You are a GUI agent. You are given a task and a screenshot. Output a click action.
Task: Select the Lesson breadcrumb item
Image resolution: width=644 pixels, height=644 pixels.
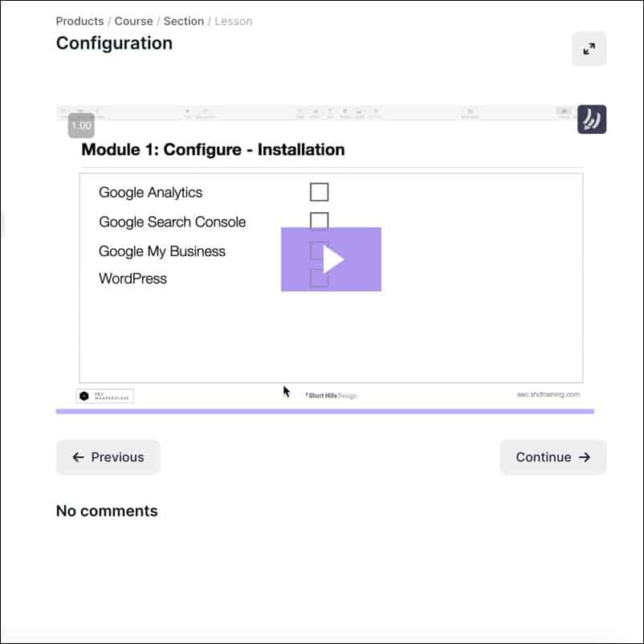pos(234,21)
